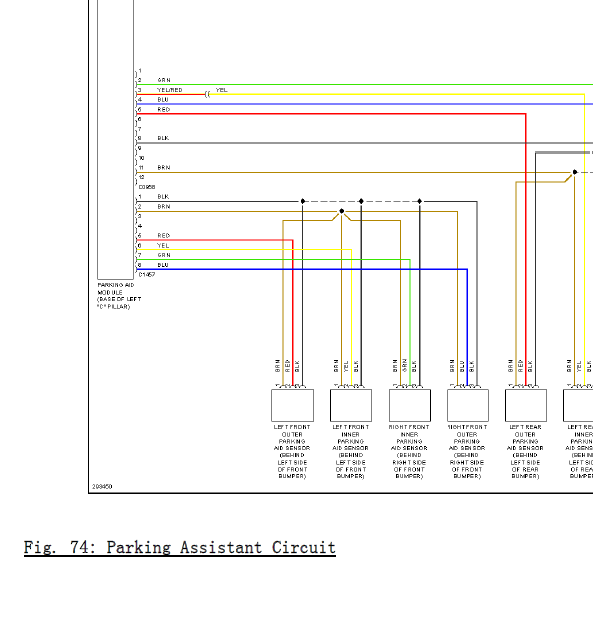Click the YEL/RED wire label at pin 3

point(170,90)
